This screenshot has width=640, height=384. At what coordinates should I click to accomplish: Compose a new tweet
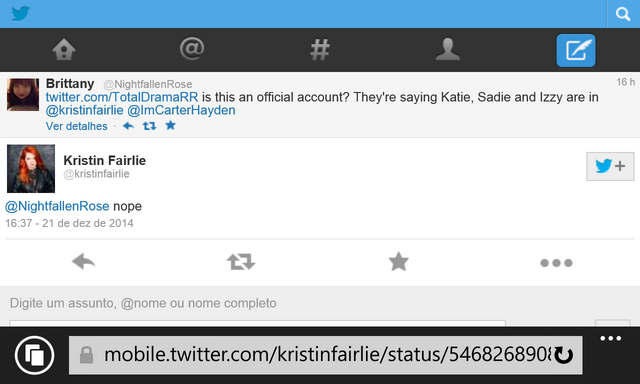point(576,50)
